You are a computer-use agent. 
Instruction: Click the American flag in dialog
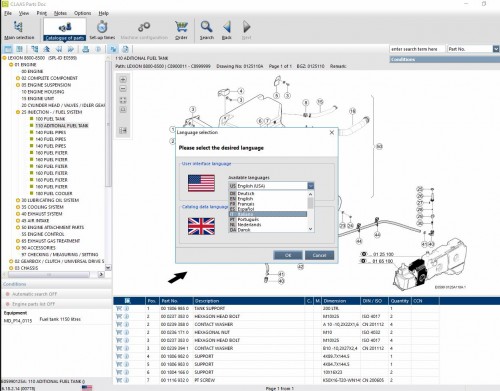[x=201, y=183]
